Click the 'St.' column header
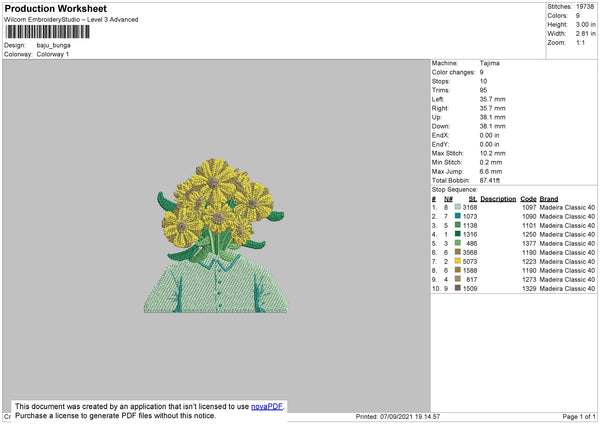The image size is (600, 424). [473, 199]
